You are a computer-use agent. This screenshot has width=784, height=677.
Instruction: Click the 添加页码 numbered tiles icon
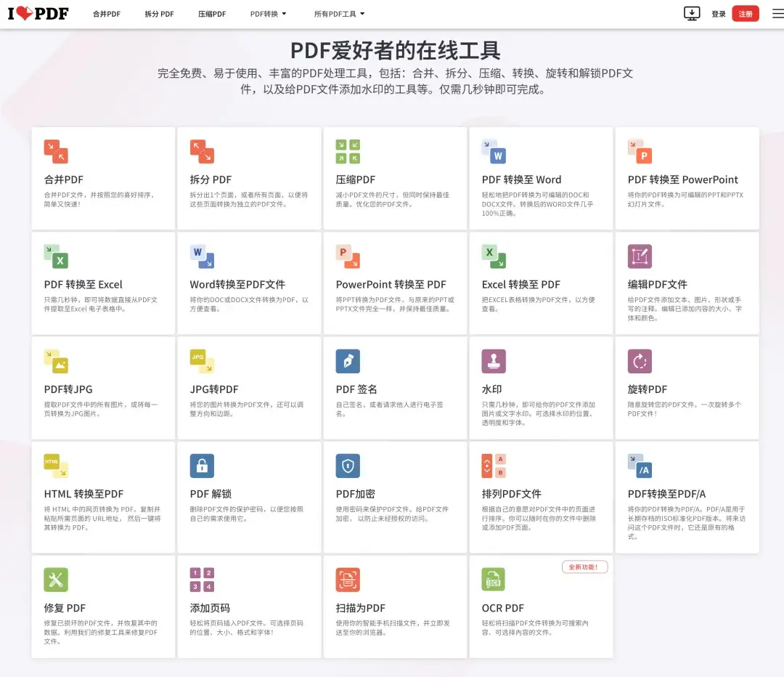[x=202, y=580]
